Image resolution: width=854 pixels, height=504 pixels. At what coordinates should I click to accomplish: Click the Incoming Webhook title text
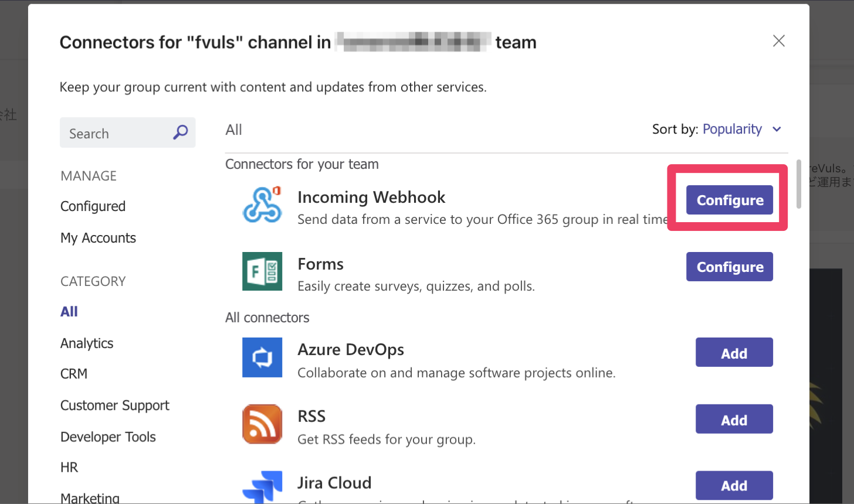click(371, 197)
